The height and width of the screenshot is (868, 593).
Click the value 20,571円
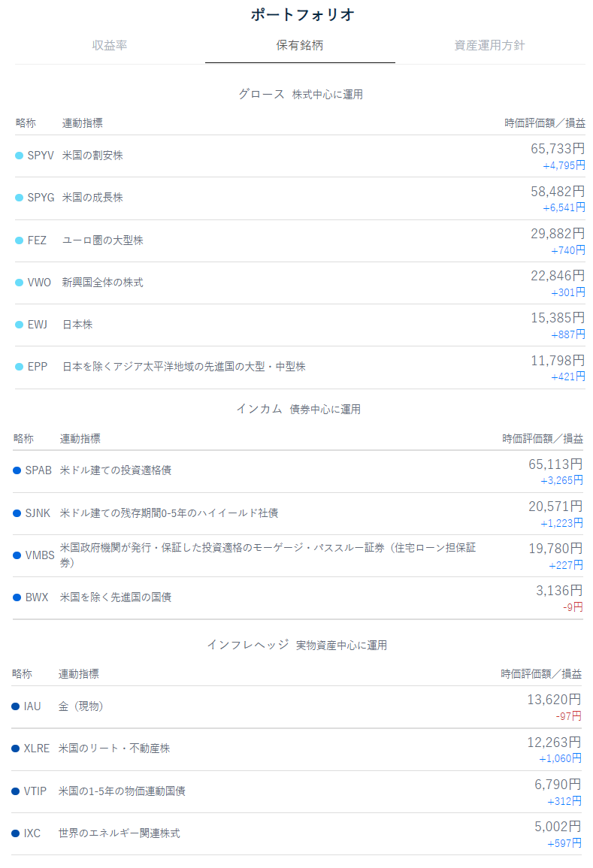tap(555, 506)
